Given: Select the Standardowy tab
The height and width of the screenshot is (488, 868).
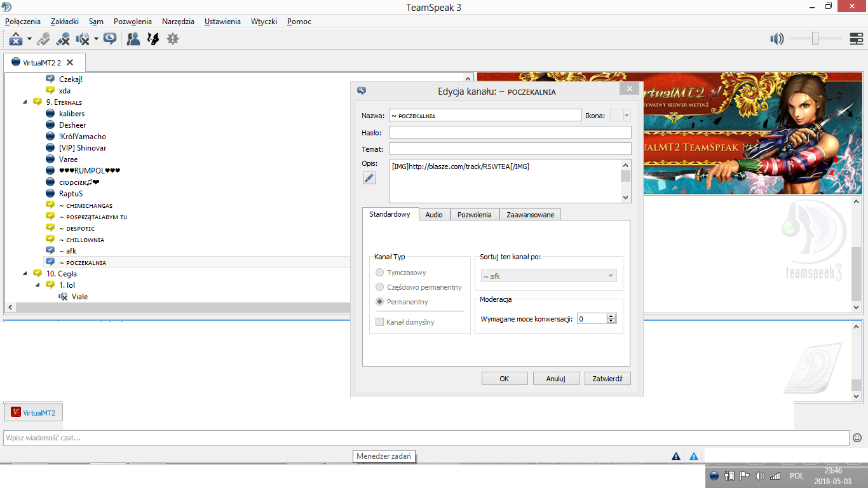Looking at the screenshot, I should (x=390, y=214).
